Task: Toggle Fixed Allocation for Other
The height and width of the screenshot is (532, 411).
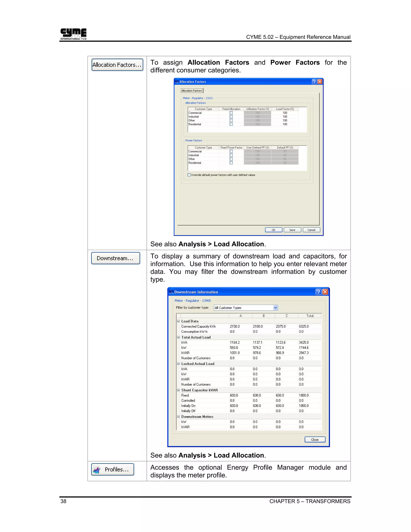Action: [x=231, y=120]
